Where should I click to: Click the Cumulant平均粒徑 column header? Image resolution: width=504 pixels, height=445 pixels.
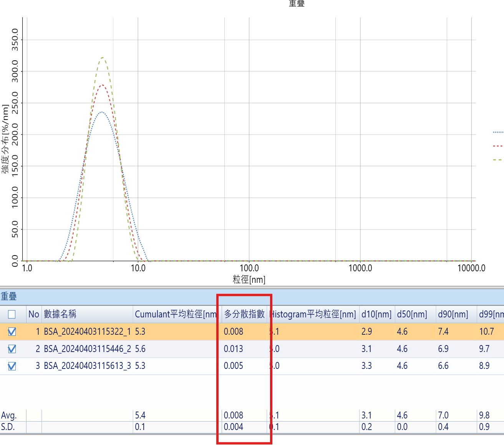click(176, 314)
